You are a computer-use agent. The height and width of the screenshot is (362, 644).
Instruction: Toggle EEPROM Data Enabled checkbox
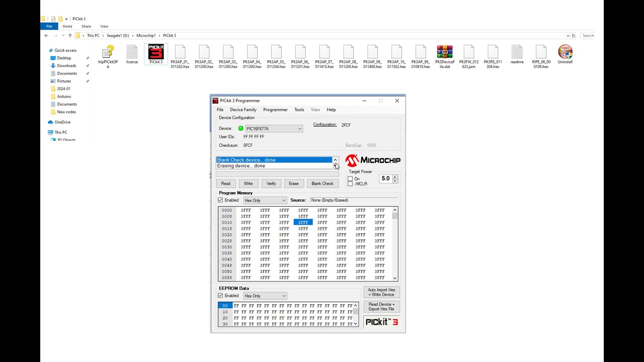click(x=220, y=296)
